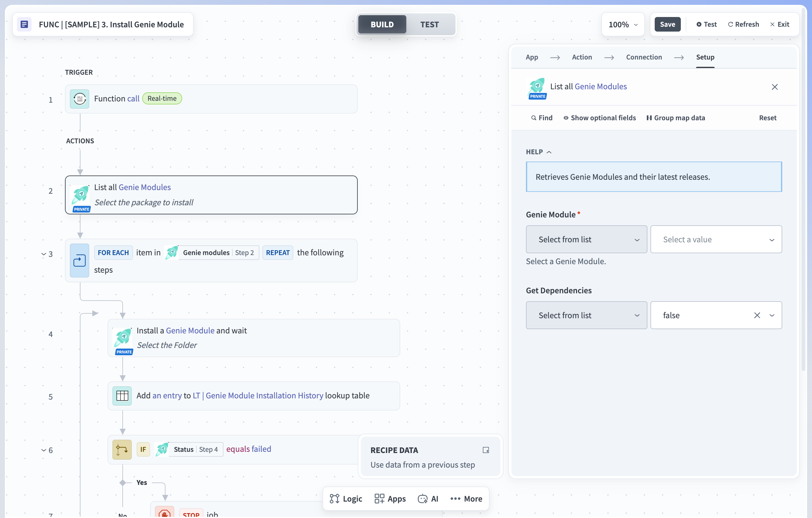The image size is (812, 518).
Task: Click the FOR EACH label in step 3
Action: (113, 253)
